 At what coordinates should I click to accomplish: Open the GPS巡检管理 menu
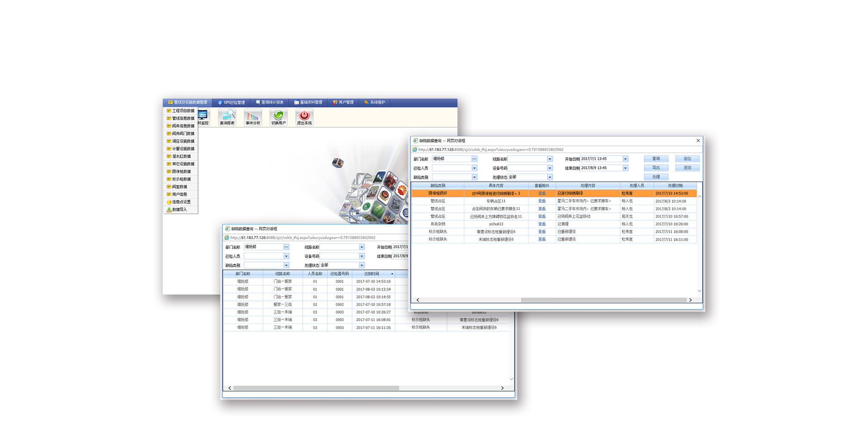coord(231,103)
